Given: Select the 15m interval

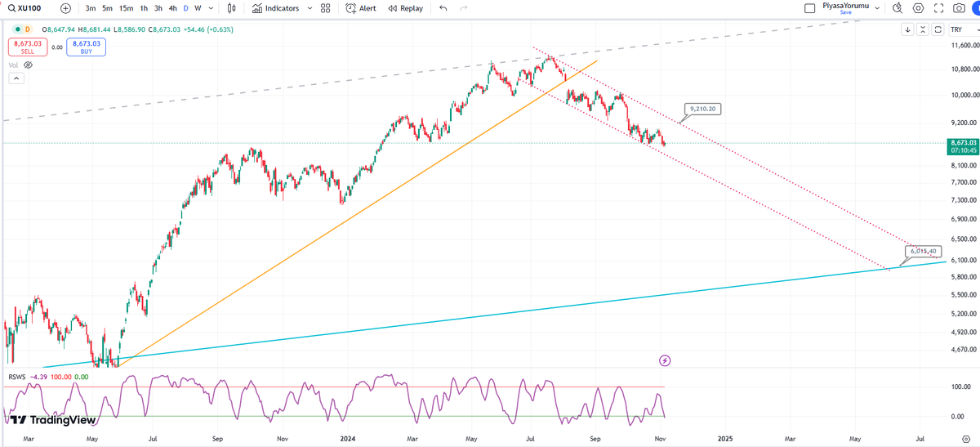Looking at the screenshot, I should [x=126, y=8].
